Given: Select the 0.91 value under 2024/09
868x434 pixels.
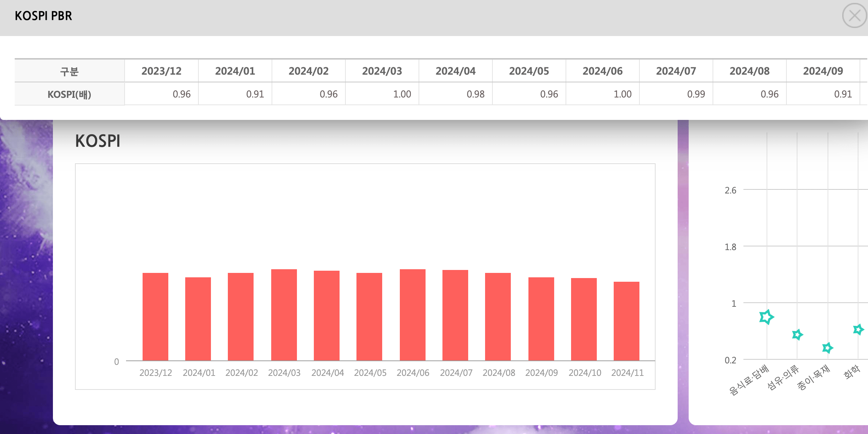Looking at the screenshot, I should click(843, 94).
